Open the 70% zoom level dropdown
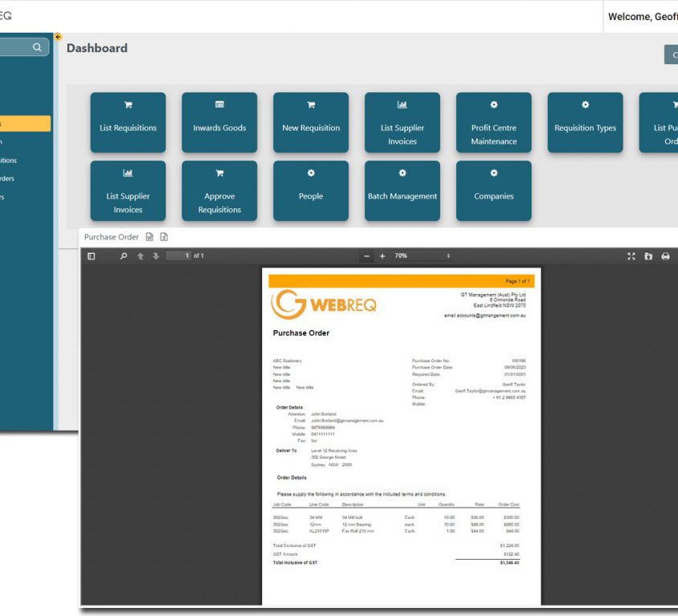Viewport: 678px width, 616px height. (x=422, y=256)
